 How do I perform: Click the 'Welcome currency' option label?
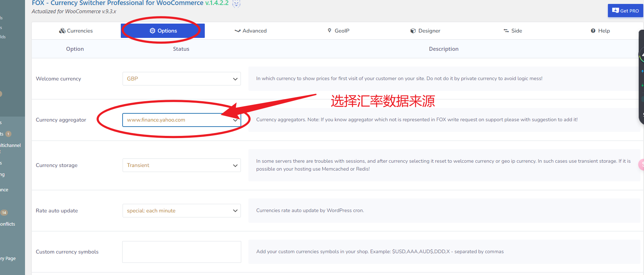click(x=58, y=79)
